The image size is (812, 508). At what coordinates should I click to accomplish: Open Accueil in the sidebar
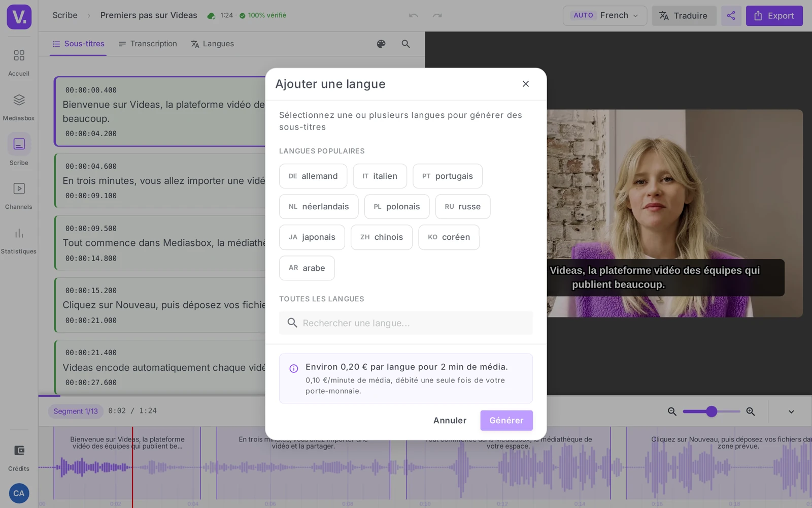point(19,62)
